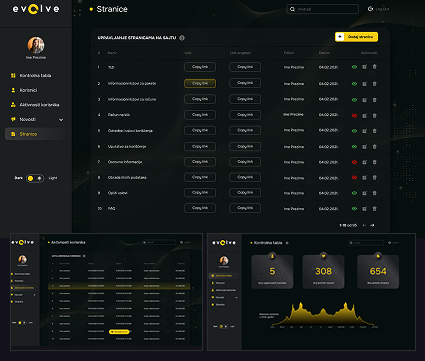Image resolution: width=425 pixels, height=361 pixels.
Task: Click the Naziv column header
Action: click(x=112, y=53)
